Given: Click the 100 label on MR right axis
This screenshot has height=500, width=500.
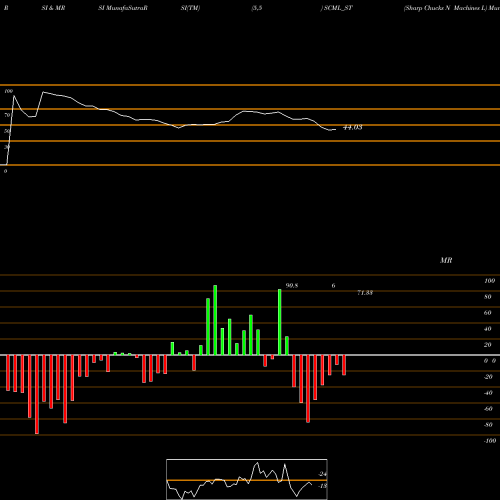Looking at the screenshot, I should pos(489,281).
